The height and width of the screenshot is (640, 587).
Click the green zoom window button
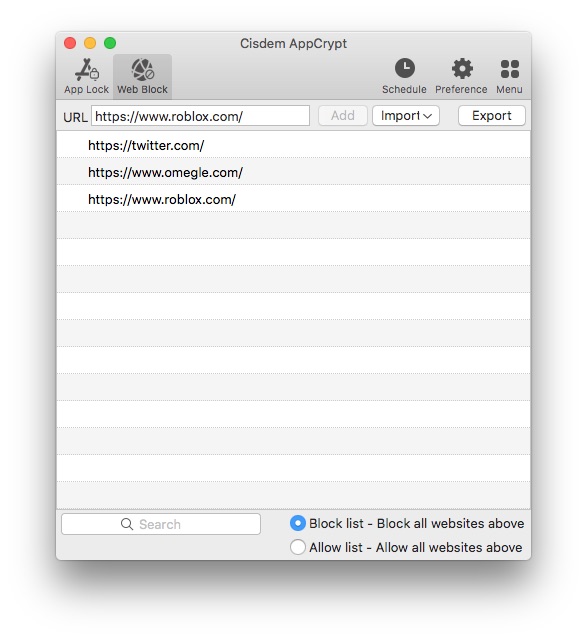(x=110, y=43)
